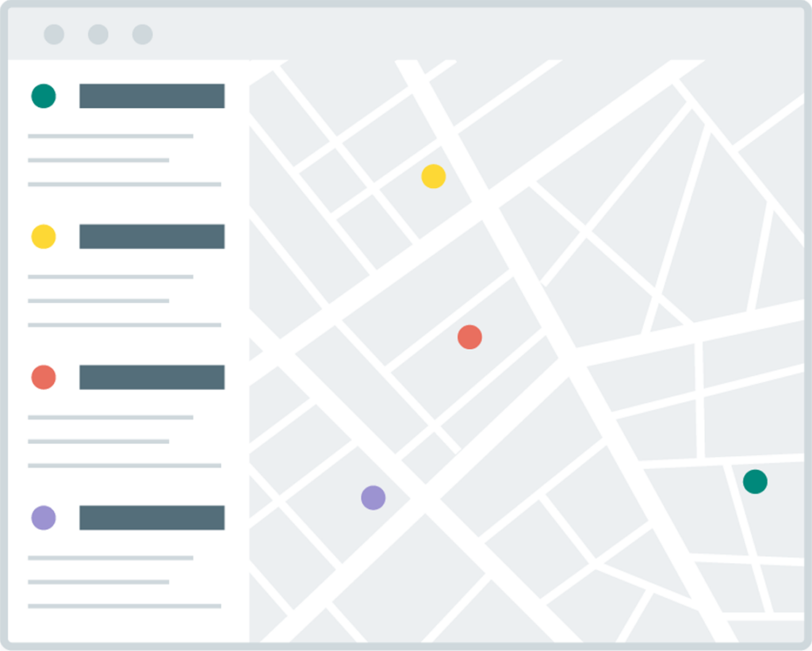Click the rightmost window control dot
Viewport: 812px width, 651px height.
[x=142, y=34]
